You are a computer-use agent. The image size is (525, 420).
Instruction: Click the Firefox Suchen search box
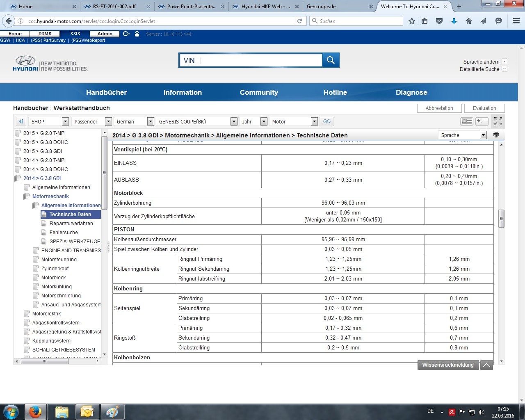click(x=356, y=21)
